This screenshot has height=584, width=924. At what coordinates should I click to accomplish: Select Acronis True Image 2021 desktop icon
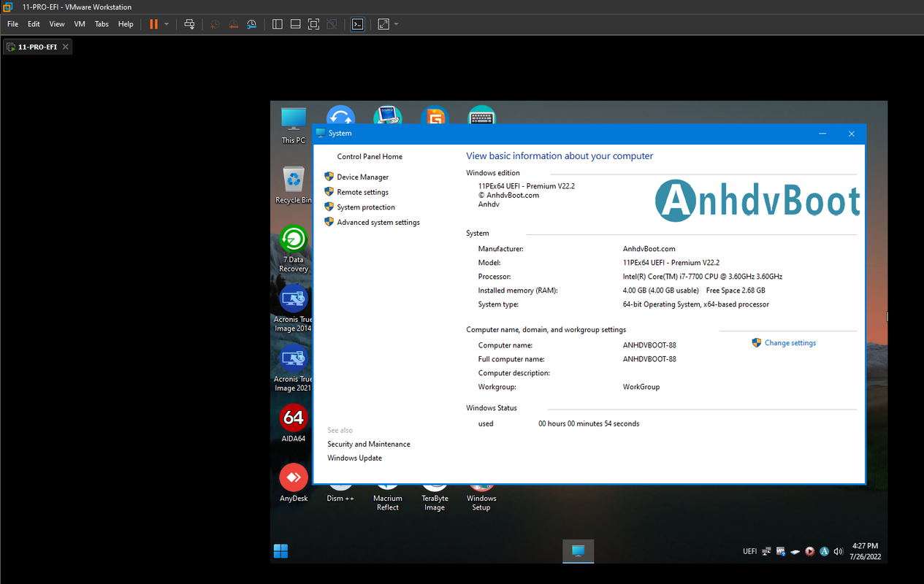click(x=294, y=369)
